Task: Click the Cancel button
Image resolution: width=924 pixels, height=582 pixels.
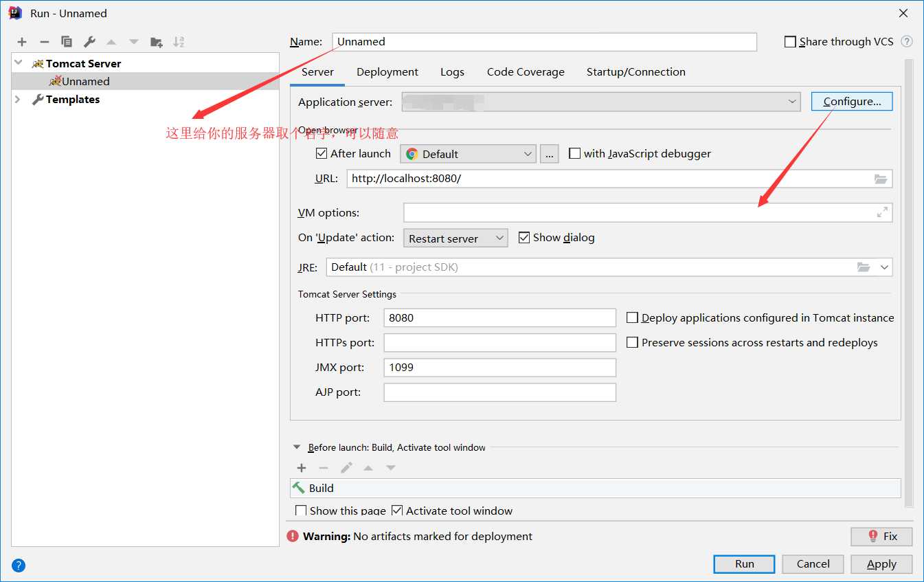Action: [813, 564]
